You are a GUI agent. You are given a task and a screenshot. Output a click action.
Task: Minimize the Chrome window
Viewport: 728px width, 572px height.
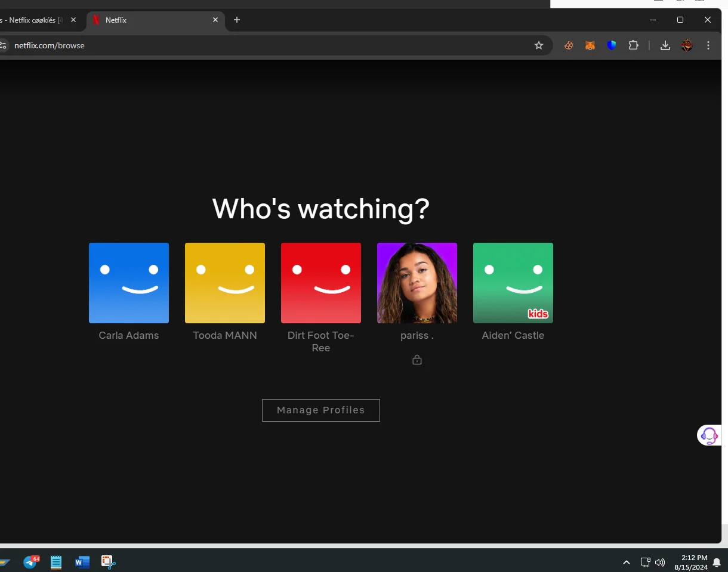(x=653, y=20)
